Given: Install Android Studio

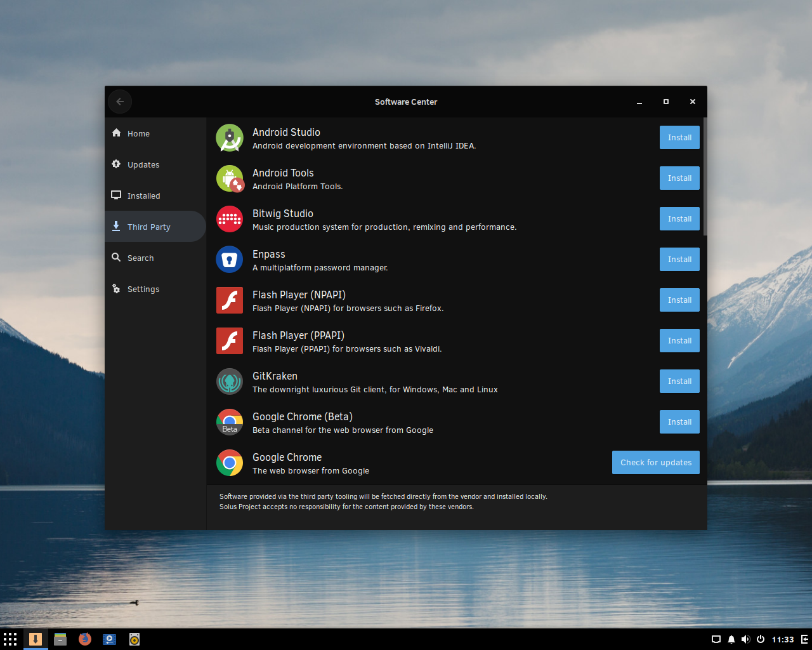Looking at the screenshot, I should point(679,138).
